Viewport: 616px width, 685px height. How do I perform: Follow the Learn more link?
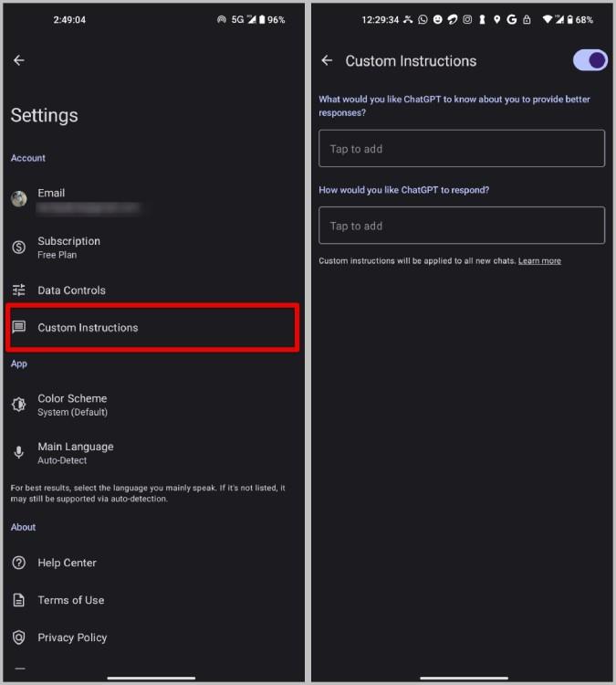point(539,261)
